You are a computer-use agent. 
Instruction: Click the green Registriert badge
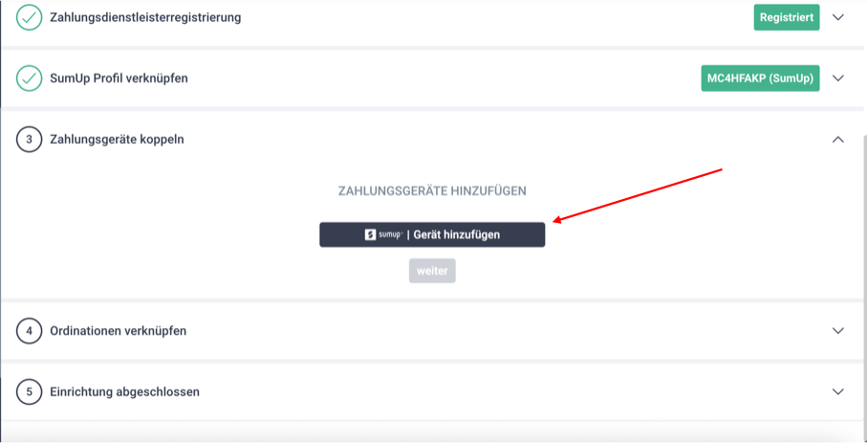[787, 17]
